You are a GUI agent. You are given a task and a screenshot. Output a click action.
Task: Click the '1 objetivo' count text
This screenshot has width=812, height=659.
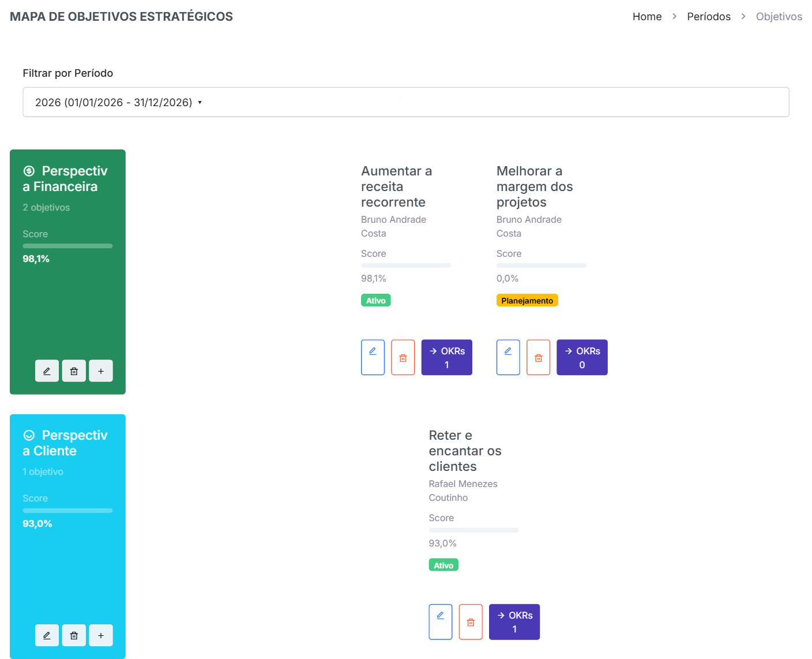pos(43,472)
